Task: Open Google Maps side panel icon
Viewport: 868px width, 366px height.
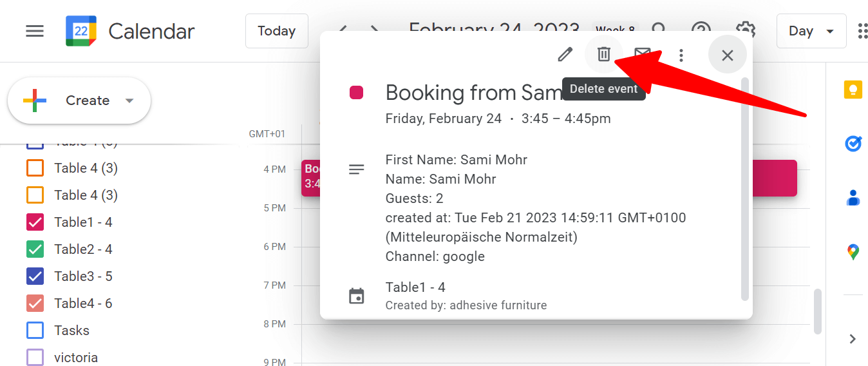Action: point(853,251)
